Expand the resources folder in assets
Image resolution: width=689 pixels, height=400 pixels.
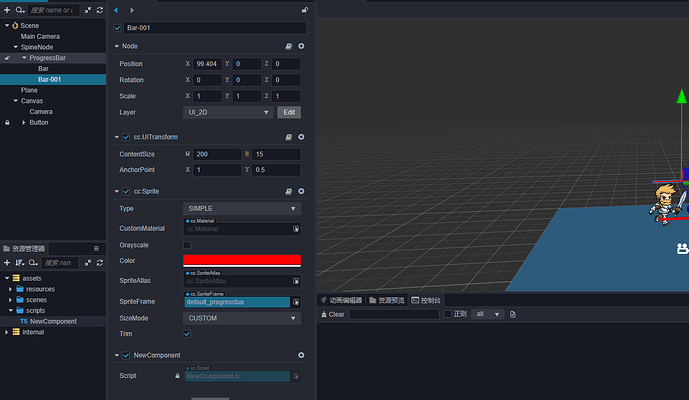[x=11, y=289]
